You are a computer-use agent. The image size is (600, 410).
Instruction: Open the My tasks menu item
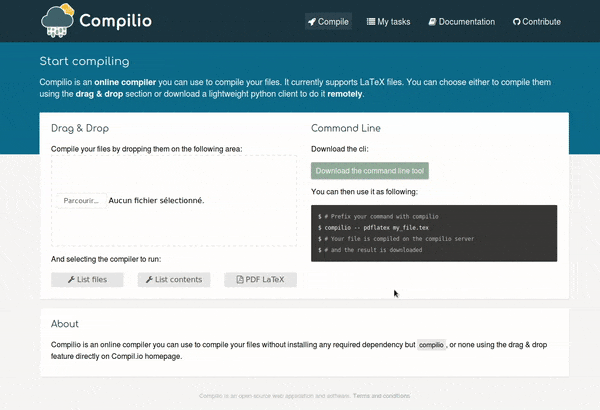tap(388, 22)
